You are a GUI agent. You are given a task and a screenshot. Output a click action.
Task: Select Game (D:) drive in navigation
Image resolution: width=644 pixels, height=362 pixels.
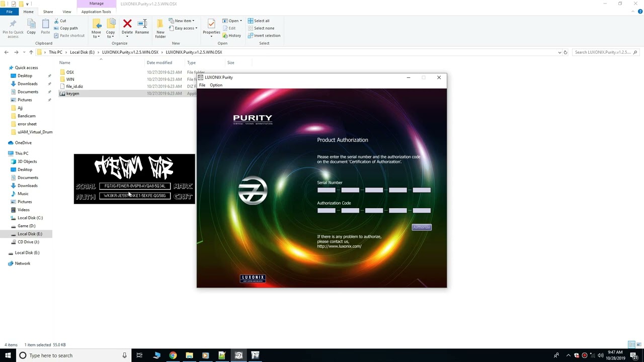click(26, 226)
